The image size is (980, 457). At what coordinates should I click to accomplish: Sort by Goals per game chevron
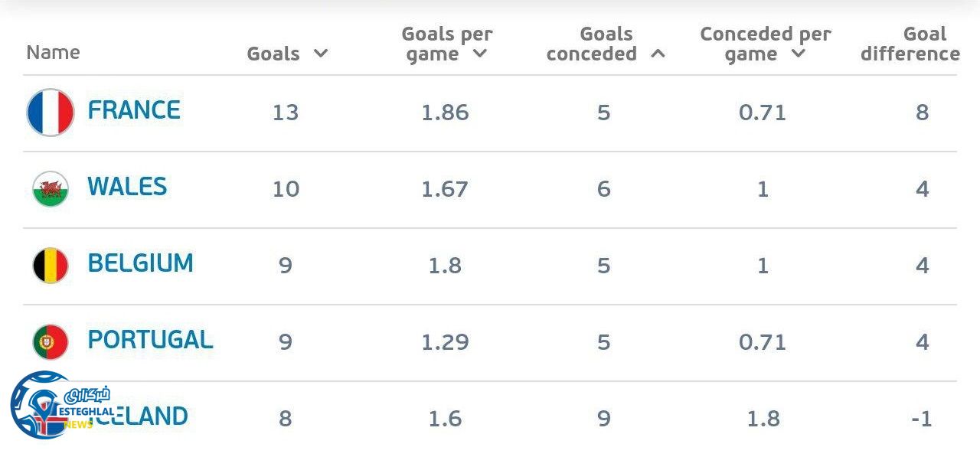(480, 54)
